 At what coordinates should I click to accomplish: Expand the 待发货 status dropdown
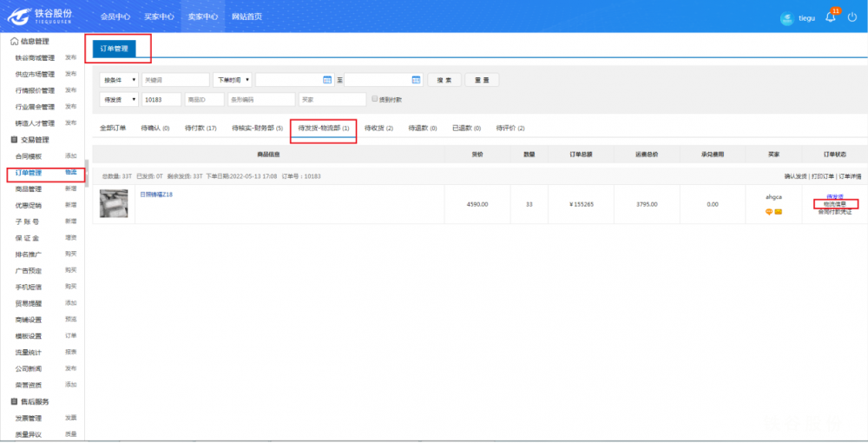(120, 99)
